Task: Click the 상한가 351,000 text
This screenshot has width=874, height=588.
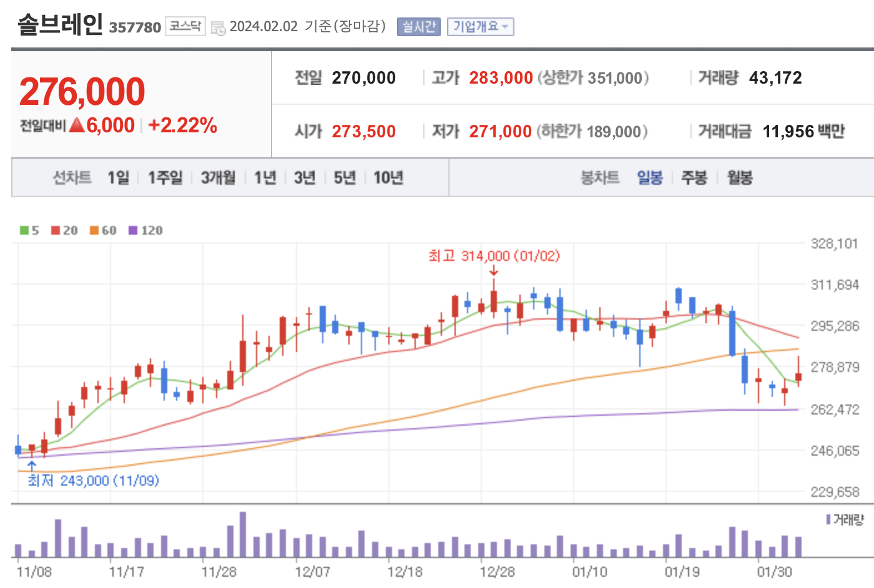Action: click(594, 78)
